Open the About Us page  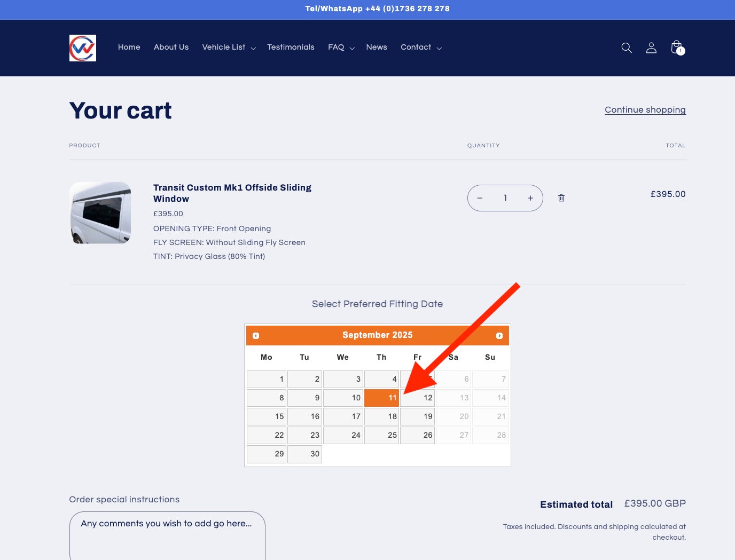pyautogui.click(x=171, y=48)
